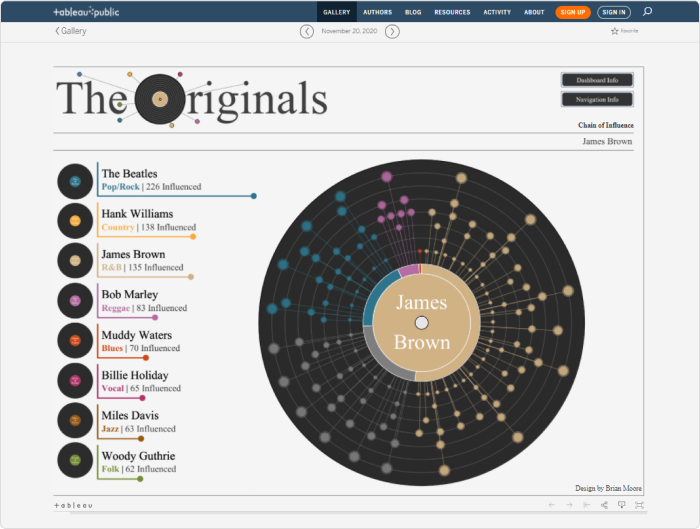Open Navigation Info button
The width and height of the screenshot is (700, 529).
pyautogui.click(x=597, y=99)
